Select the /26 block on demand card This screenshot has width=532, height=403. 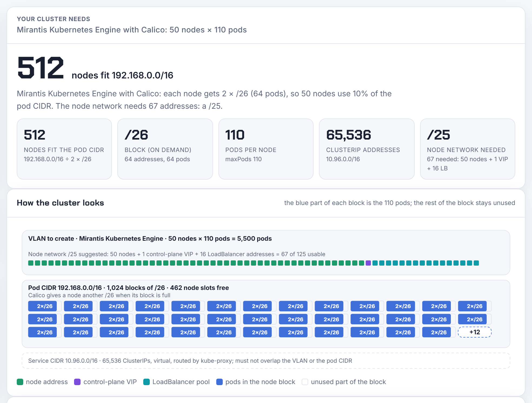point(165,149)
